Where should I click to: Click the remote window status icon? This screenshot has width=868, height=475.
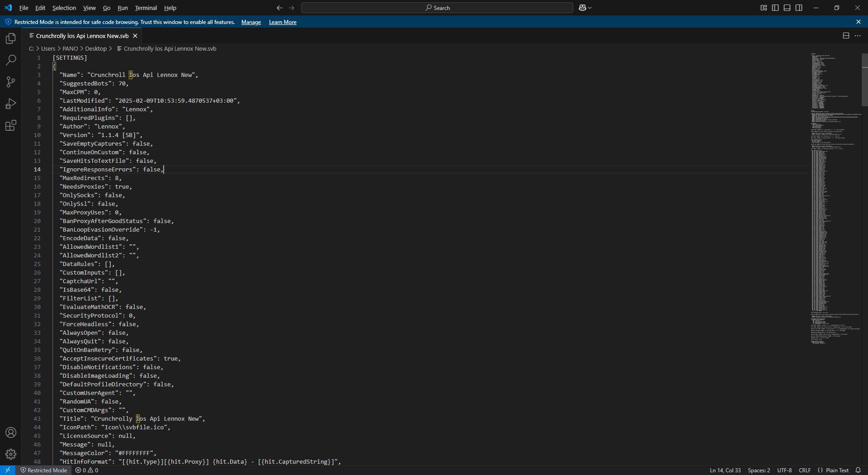[x=8, y=470]
